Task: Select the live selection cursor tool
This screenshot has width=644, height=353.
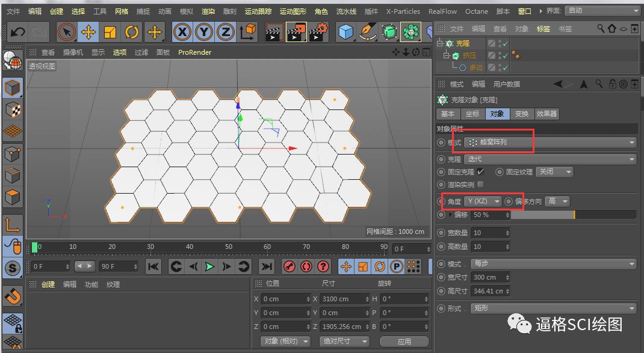Action: (67, 32)
